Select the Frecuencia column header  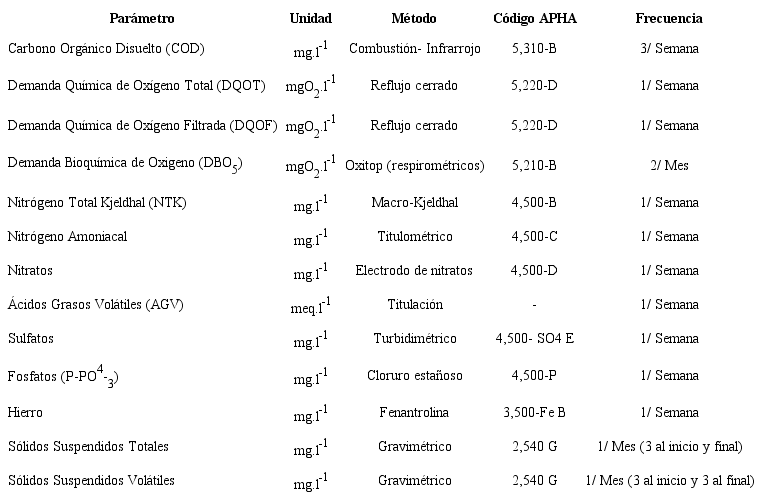[668, 19]
